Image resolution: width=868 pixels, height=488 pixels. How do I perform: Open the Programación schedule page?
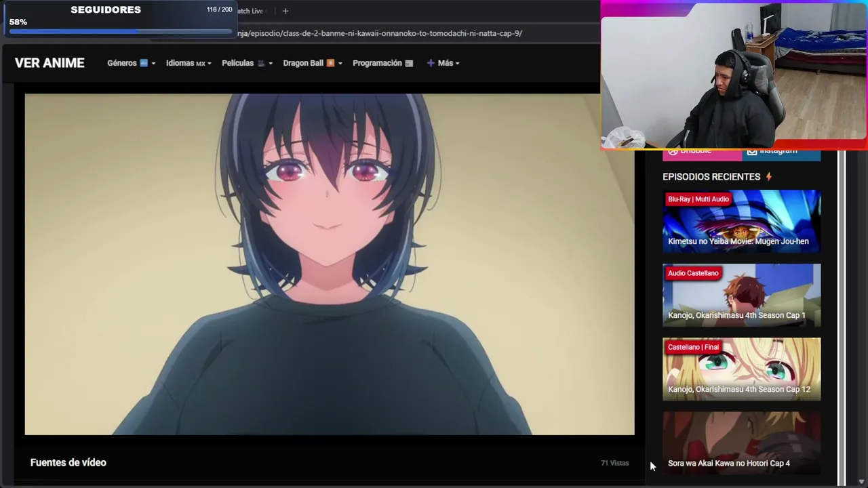[x=382, y=63]
